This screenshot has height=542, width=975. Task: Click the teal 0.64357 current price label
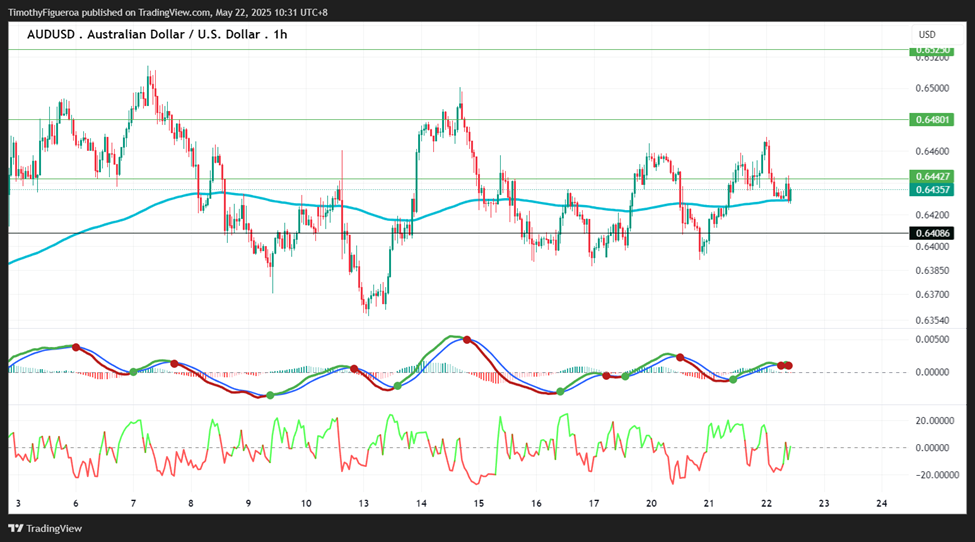[931, 190]
